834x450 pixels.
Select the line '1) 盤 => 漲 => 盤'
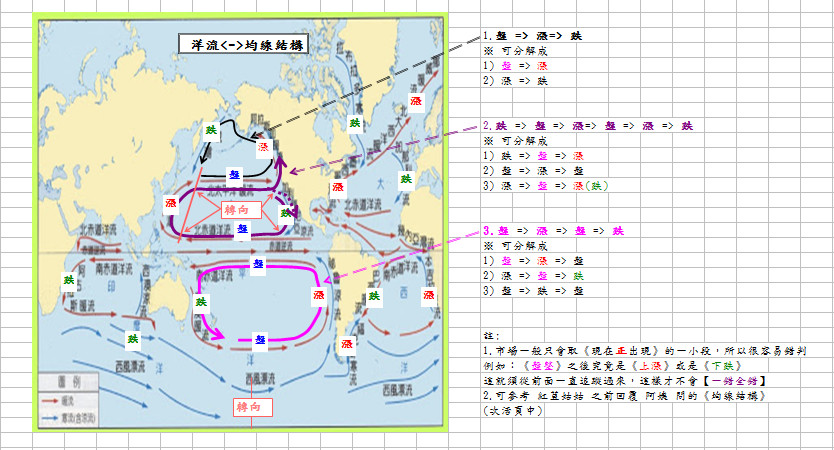[533, 261]
